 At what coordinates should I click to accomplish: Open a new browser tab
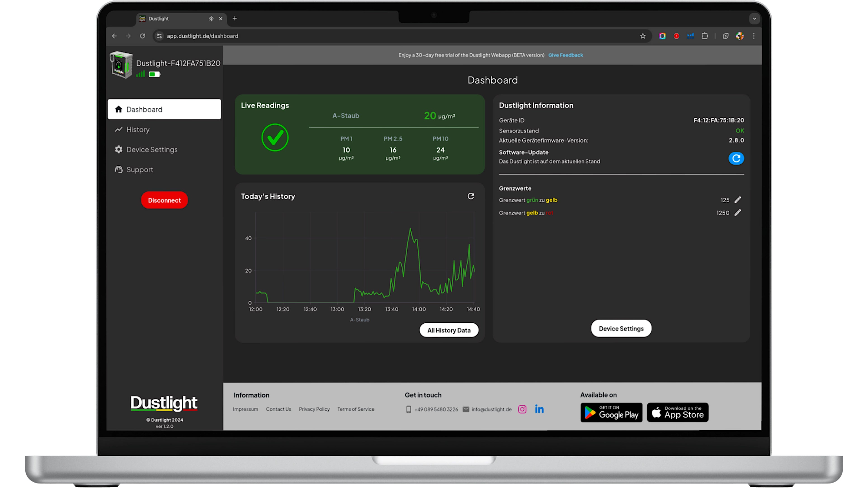coord(235,19)
